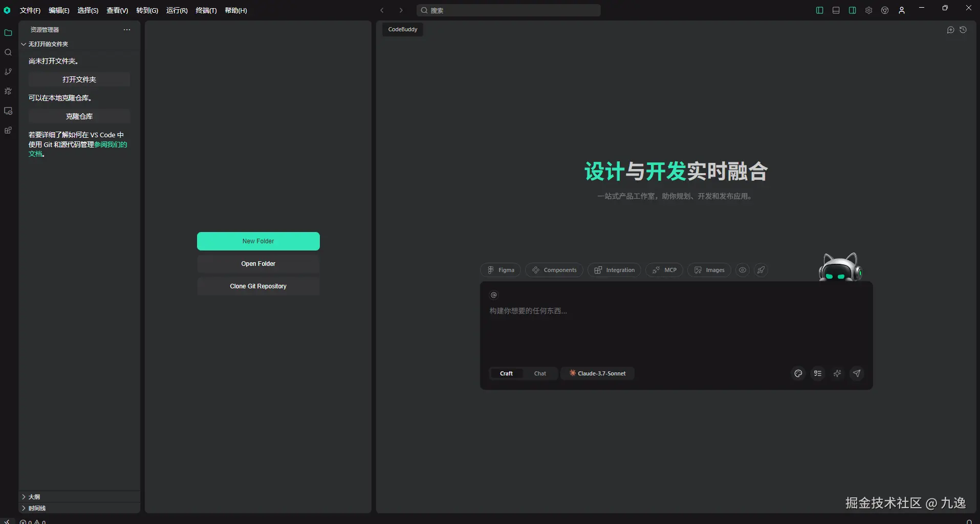
Task: Open the Explorer view in activity bar
Action: point(8,33)
